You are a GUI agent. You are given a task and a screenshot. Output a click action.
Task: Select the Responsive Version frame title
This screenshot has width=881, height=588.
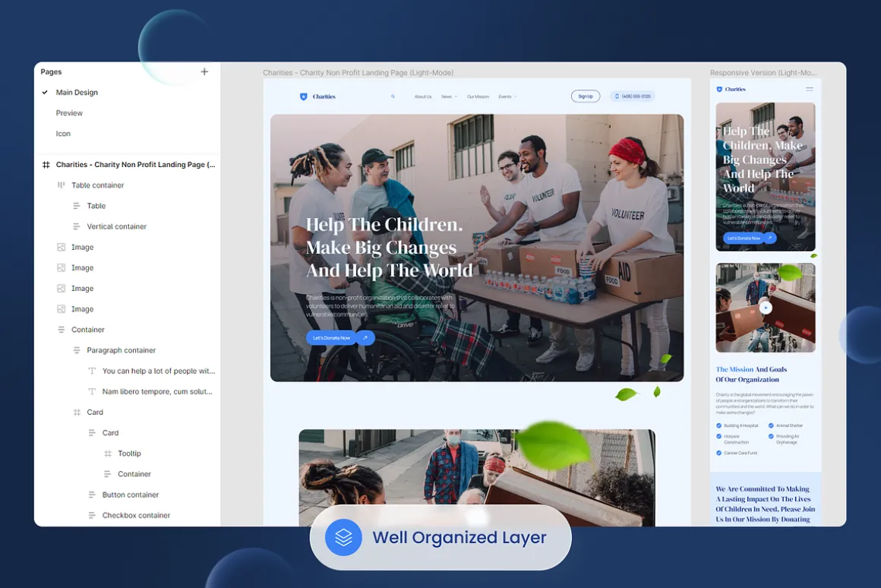click(x=763, y=72)
